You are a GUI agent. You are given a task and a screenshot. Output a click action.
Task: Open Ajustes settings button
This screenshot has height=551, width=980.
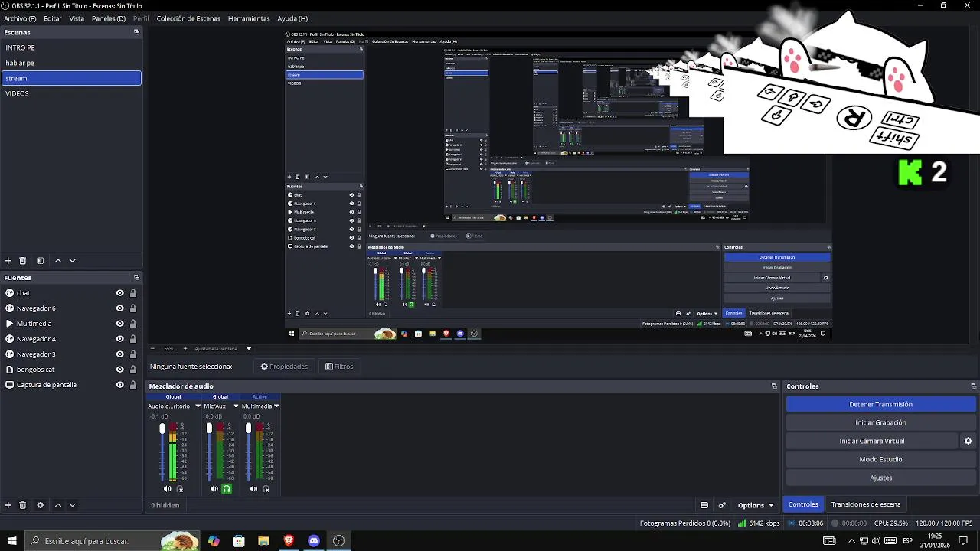pos(880,478)
